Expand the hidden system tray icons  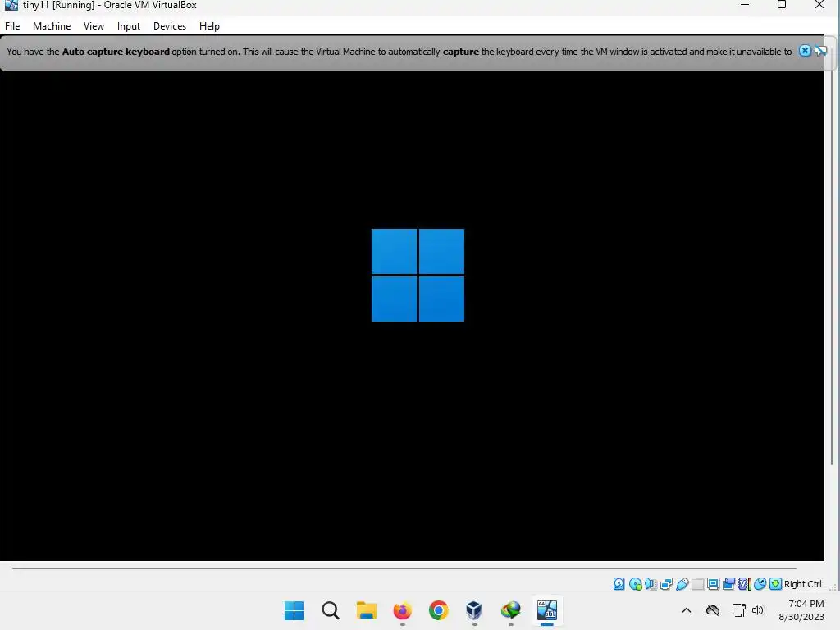[687, 610]
